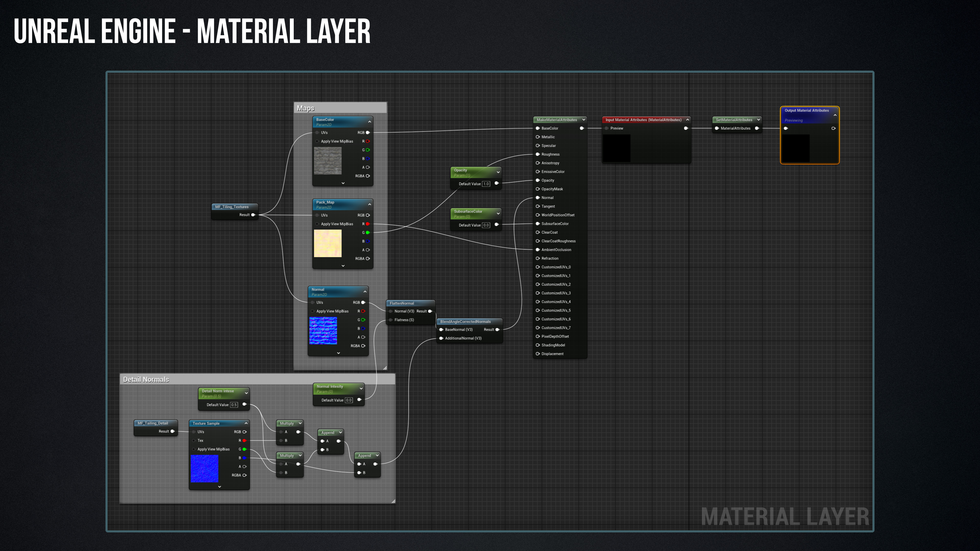
Task: Click FlattenNormal Result output pin
Action: point(430,311)
